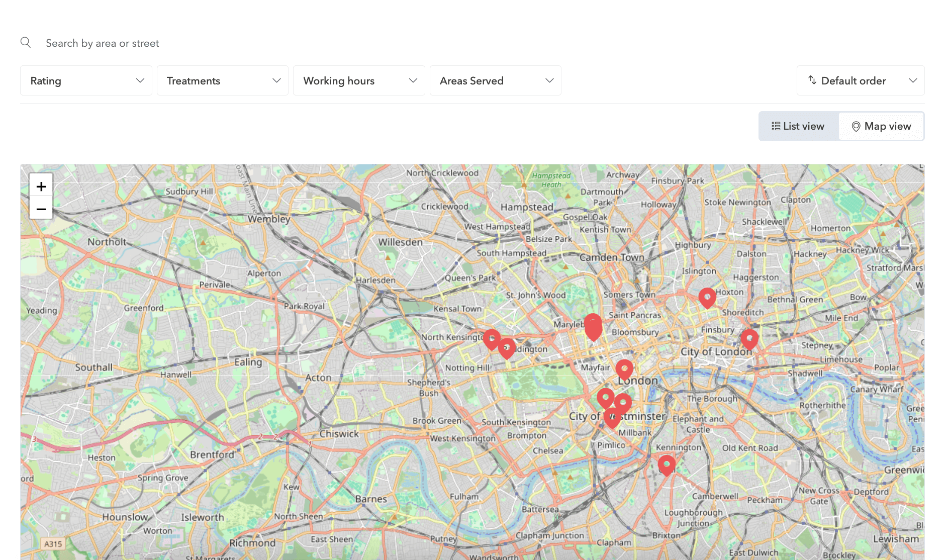Click the location icon in Map view

[856, 127]
